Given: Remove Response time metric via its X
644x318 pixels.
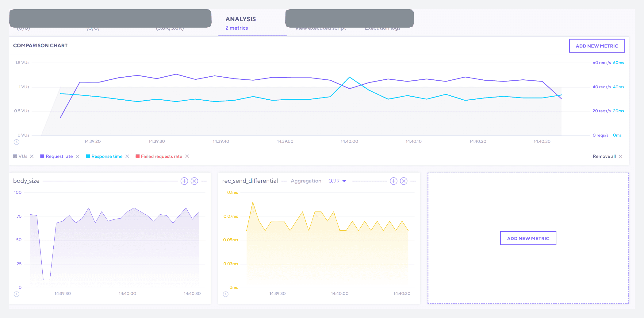Looking at the screenshot, I should (127, 156).
